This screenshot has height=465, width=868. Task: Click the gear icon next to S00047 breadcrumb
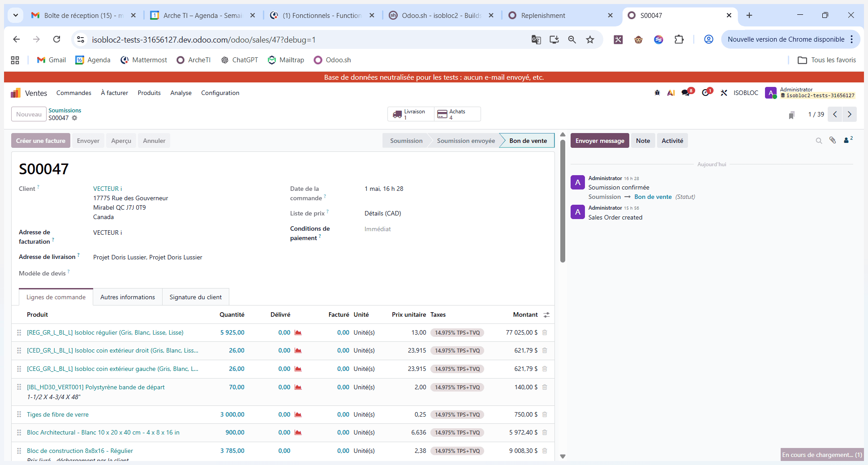click(x=75, y=118)
